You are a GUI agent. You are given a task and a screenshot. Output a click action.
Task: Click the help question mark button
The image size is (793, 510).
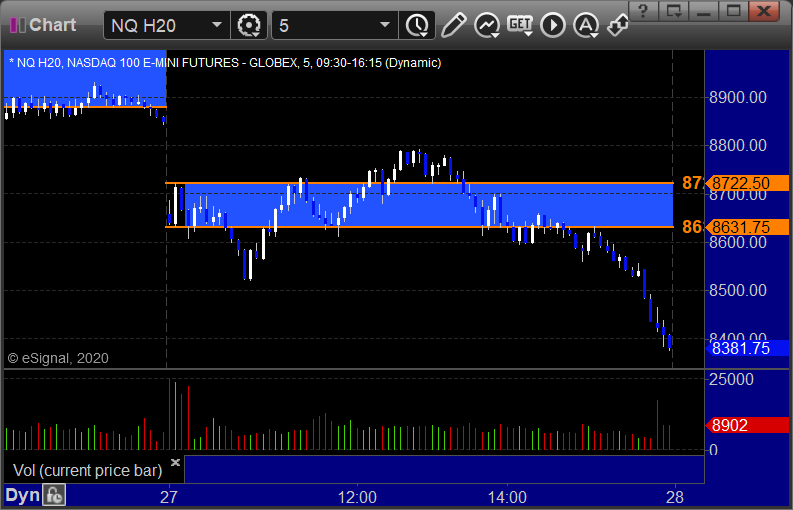(x=643, y=11)
